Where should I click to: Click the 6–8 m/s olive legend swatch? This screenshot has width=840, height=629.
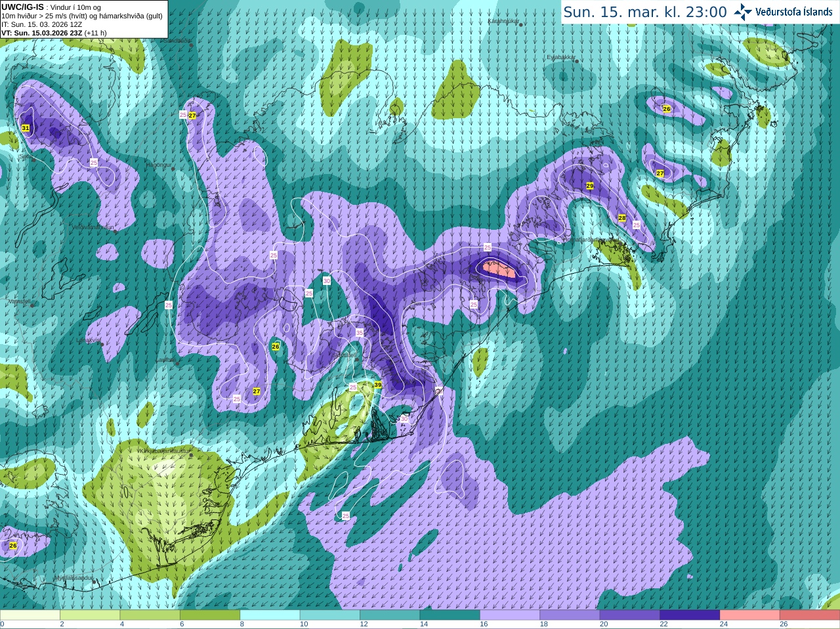coord(211,615)
